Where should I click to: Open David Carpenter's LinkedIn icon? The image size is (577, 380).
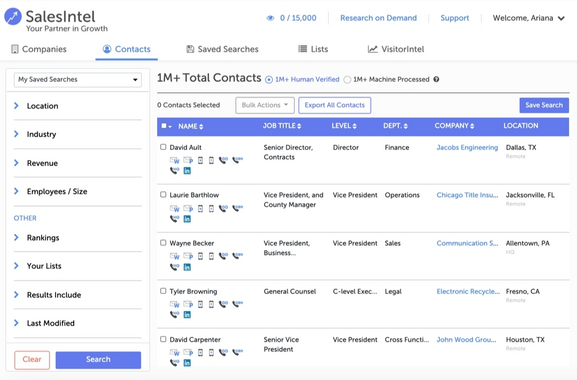pyautogui.click(x=187, y=363)
